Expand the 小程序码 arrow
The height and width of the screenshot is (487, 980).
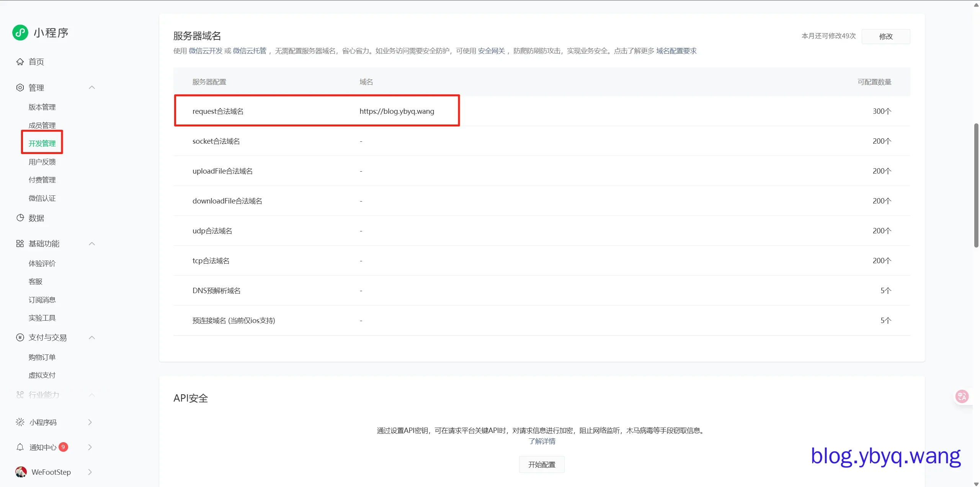(x=90, y=422)
